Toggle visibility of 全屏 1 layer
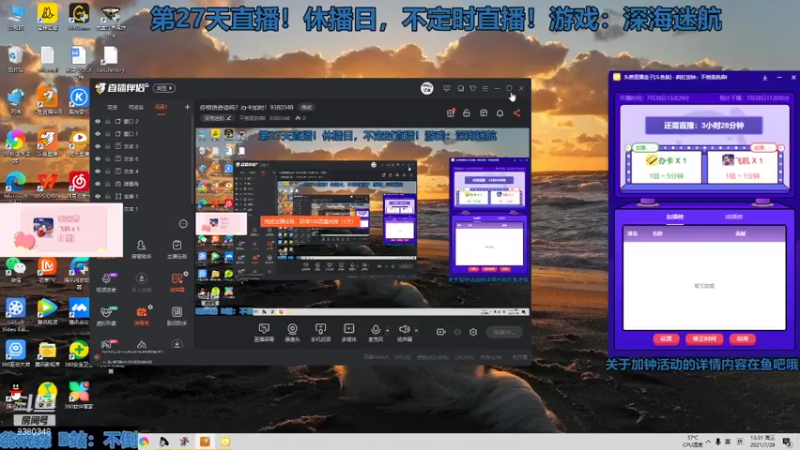The image size is (800, 450). tap(97, 196)
